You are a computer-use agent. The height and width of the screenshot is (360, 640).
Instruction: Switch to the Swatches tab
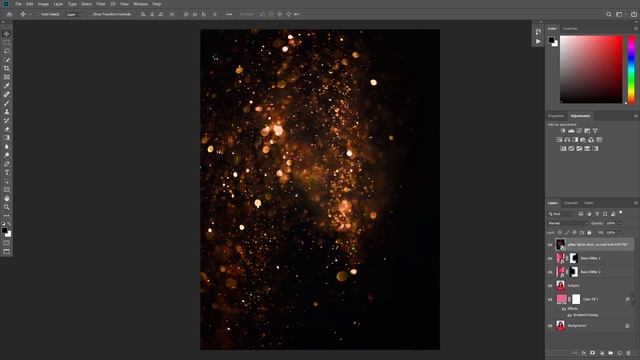tap(570, 29)
